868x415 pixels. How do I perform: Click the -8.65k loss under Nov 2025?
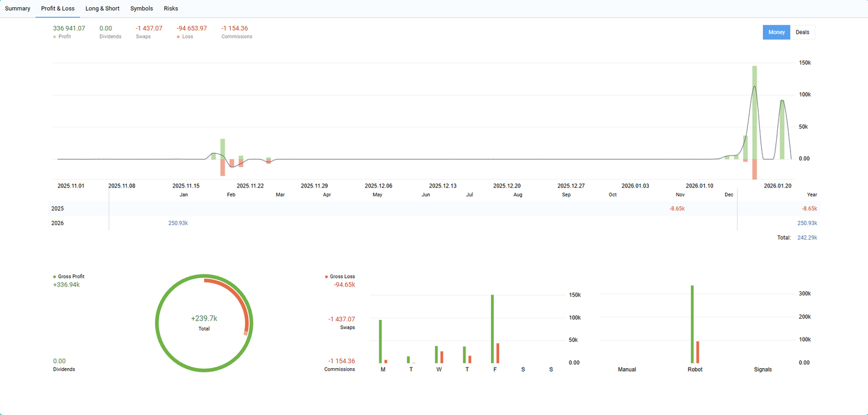(677, 208)
